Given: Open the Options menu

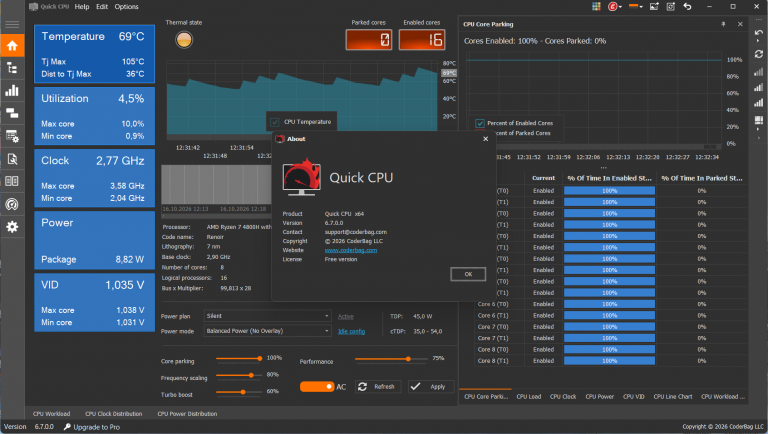Looking at the screenshot, I should coord(126,7).
